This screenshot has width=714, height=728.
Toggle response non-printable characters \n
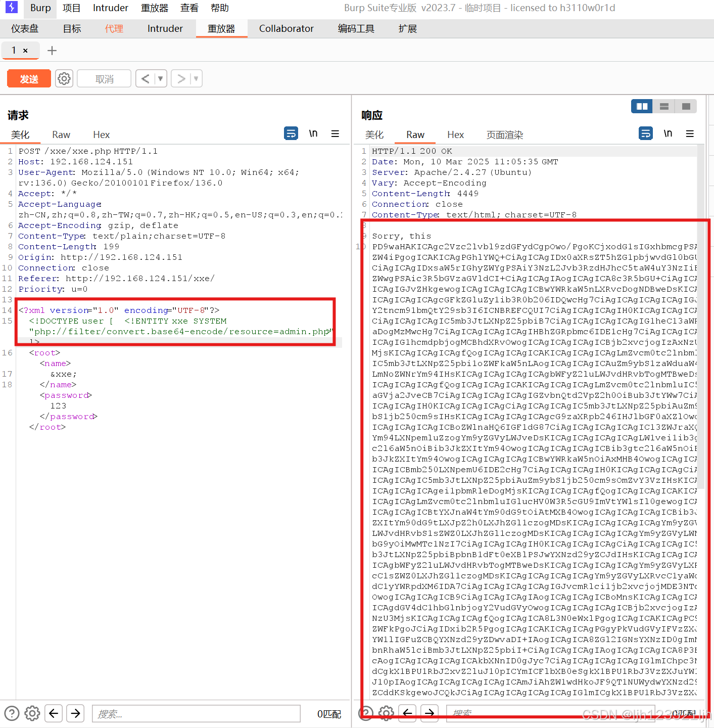tap(668, 133)
